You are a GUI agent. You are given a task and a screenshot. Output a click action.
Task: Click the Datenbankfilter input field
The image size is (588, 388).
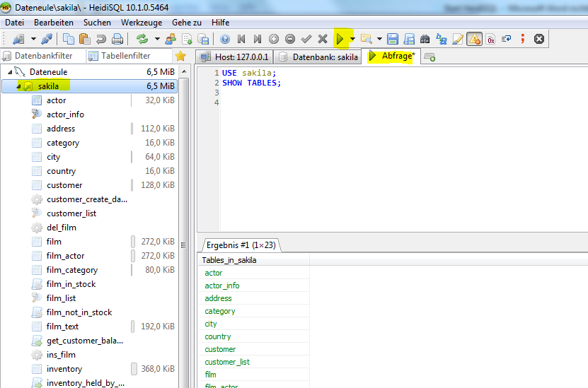tap(43, 56)
